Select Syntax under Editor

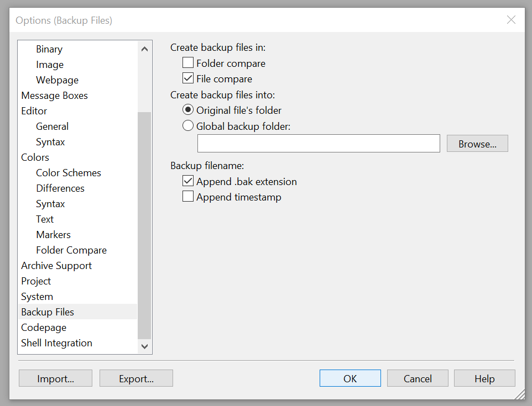50,142
